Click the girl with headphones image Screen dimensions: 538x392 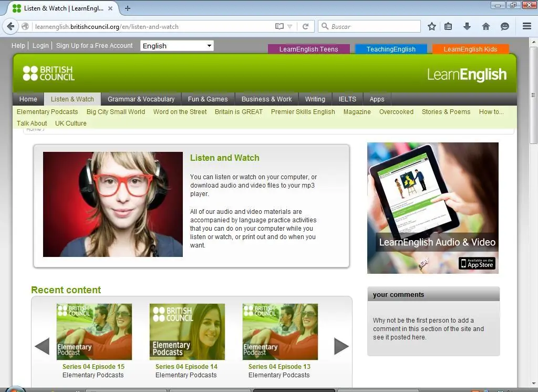pos(113,204)
